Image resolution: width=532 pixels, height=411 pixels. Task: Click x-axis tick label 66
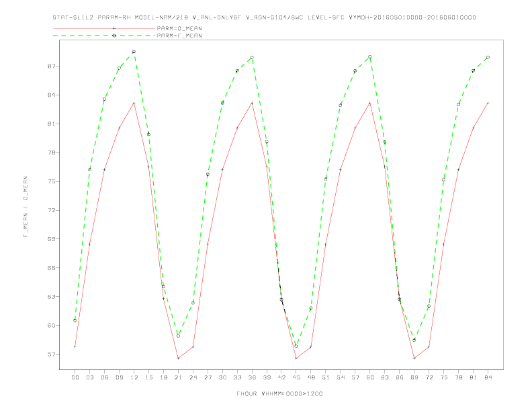pos(400,377)
